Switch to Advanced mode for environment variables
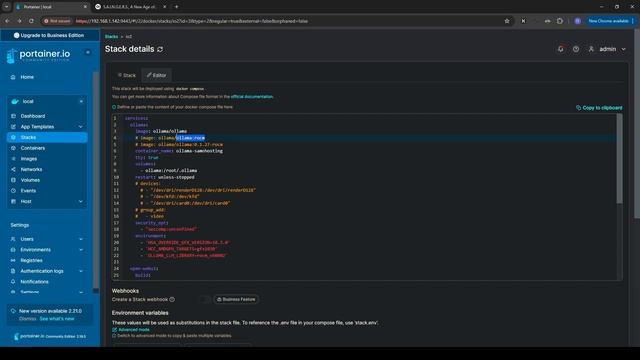Image resolution: width=640 pixels, height=360 pixels. (x=131, y=330)
